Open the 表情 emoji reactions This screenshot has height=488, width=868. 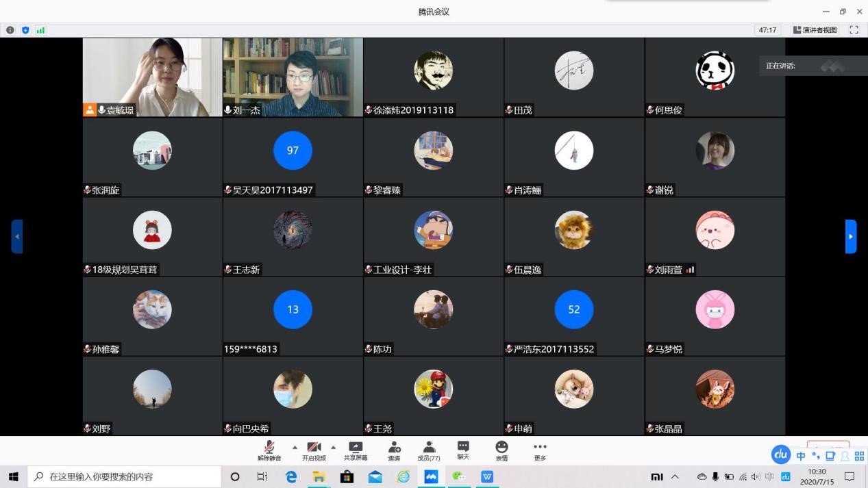(x=501, y=450)
